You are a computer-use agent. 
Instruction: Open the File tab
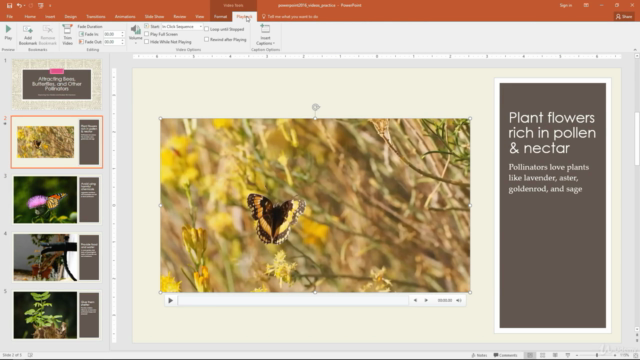coord(9,17)
